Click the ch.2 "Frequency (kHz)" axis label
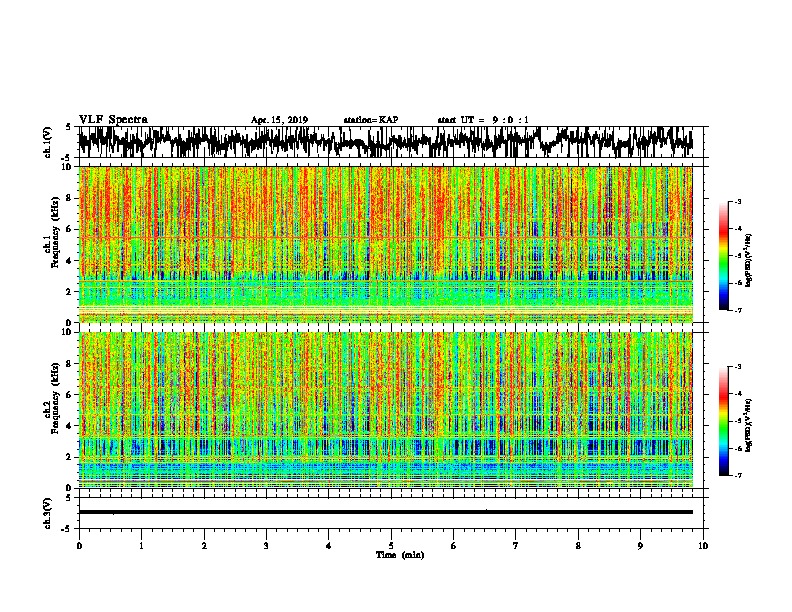 pos(56,398)
